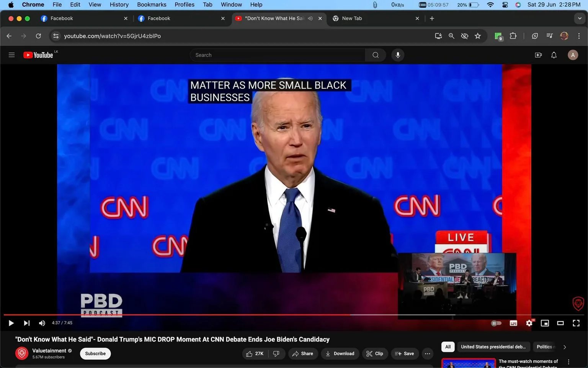The width and height of the screenshot is (588, 368).
Task: Open the must-watch moments recommended thumbnail
Action: (x=469, y=362)
